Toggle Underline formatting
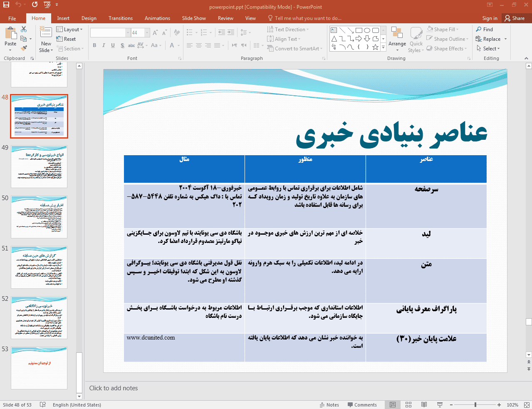The height and width of the screenshot is (409, 532). 113,45
